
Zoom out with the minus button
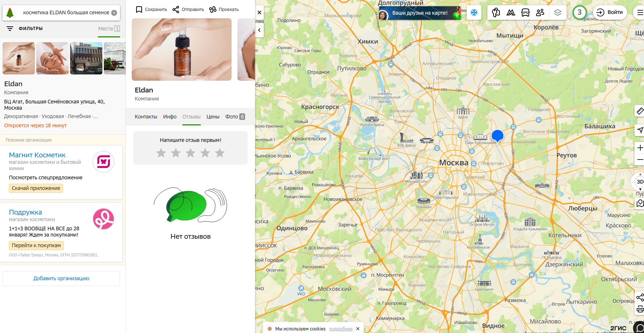640,160
